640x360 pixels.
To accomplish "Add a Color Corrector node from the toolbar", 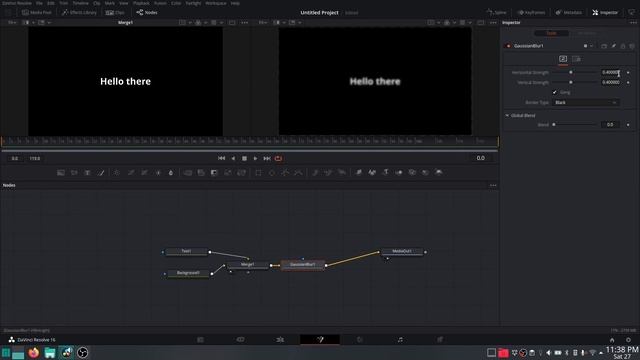I will [117, 173].
